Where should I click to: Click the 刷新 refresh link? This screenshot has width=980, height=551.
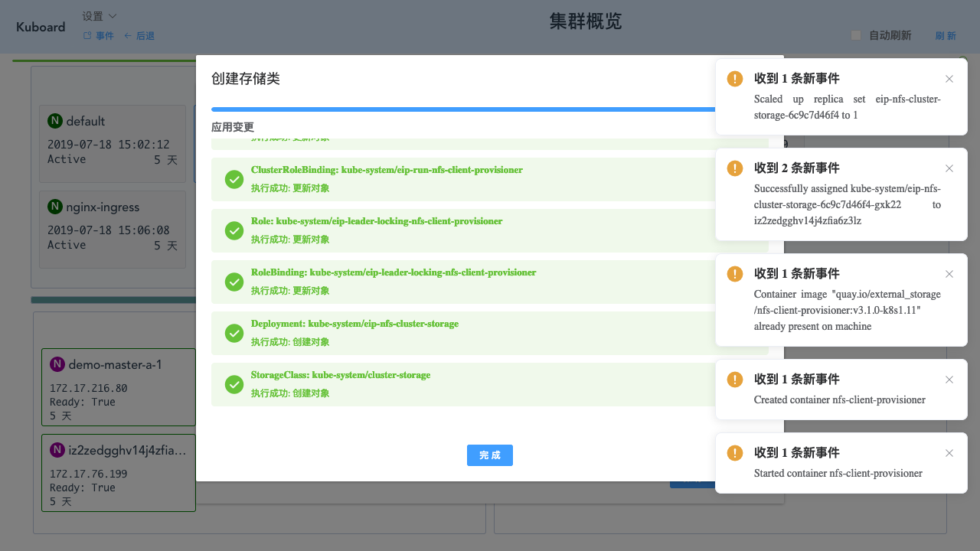pyautogui.click(x=946, y=35)
